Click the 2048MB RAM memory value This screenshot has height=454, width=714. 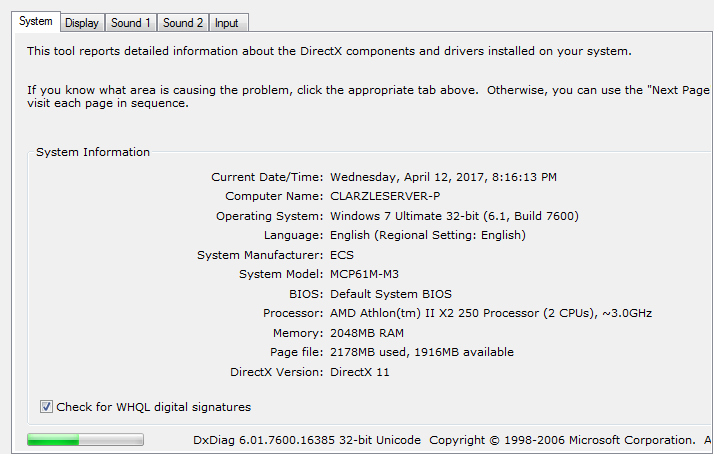367,333
